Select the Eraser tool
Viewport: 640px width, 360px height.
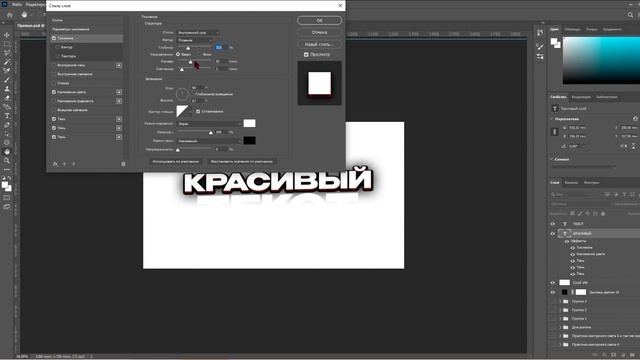click(7, 98)
